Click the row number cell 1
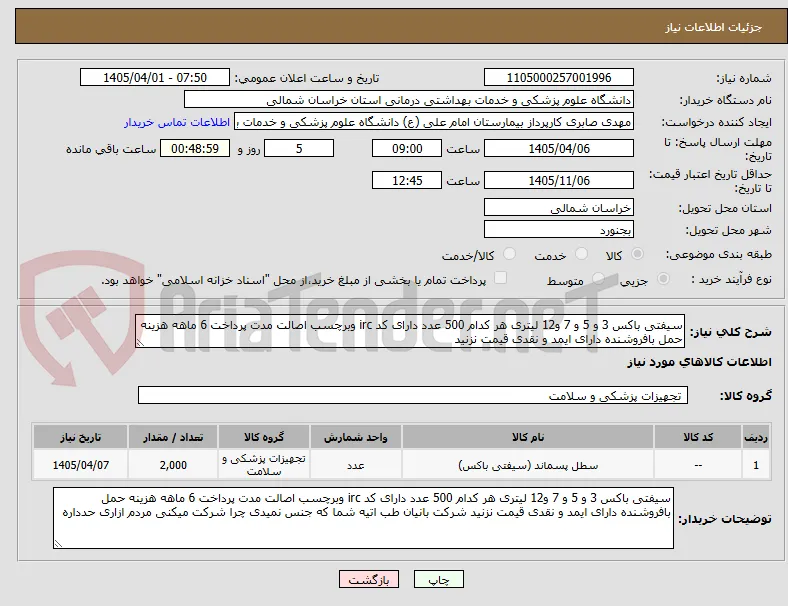The height and width of the screenshot is (606, 788). click(756, 465)
